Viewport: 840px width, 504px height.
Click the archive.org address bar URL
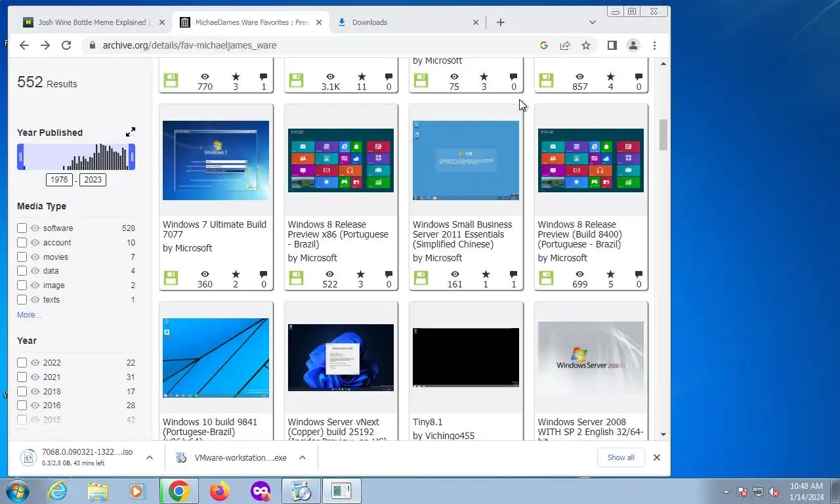pyautogui.click(x=190, y=45)
